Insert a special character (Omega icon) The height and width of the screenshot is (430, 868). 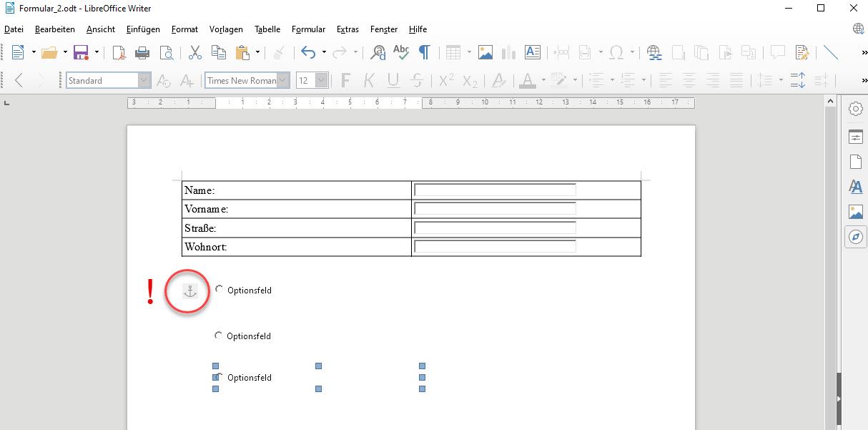616,52
